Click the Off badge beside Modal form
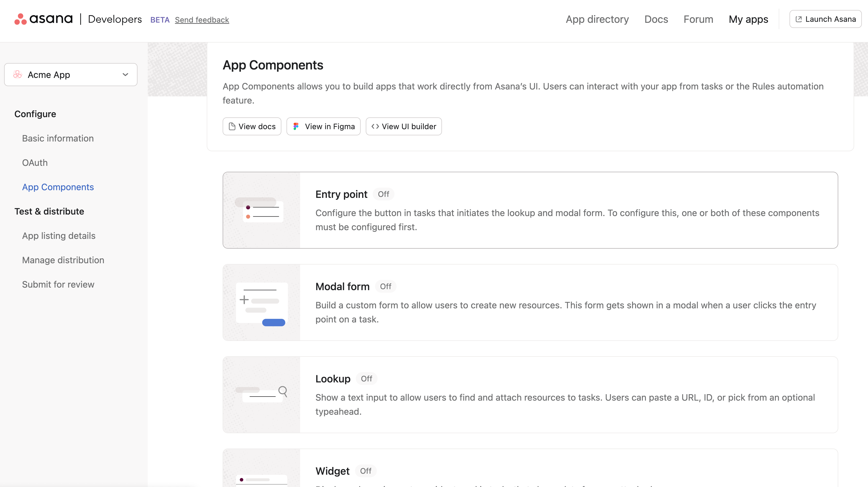The width and height of the screenshot is (868, 487). [x=386, y=287]
